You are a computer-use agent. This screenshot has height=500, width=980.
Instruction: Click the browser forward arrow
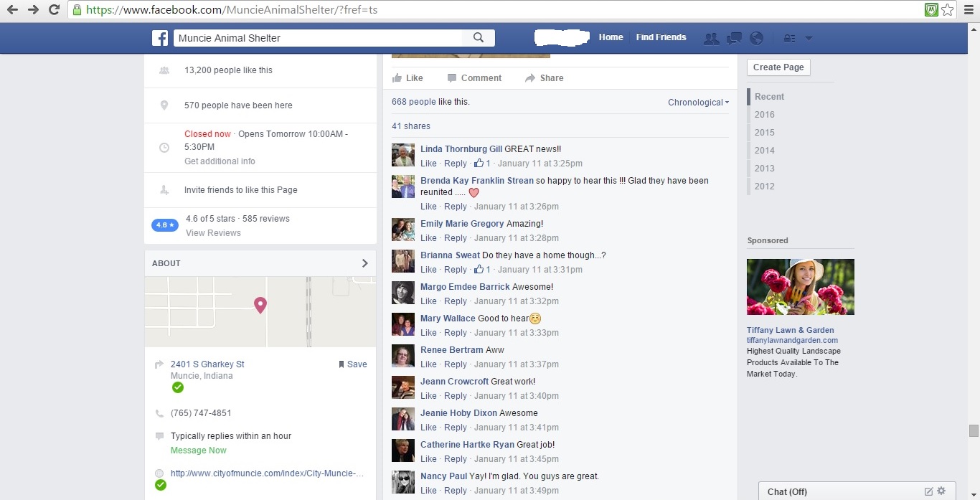33,10
